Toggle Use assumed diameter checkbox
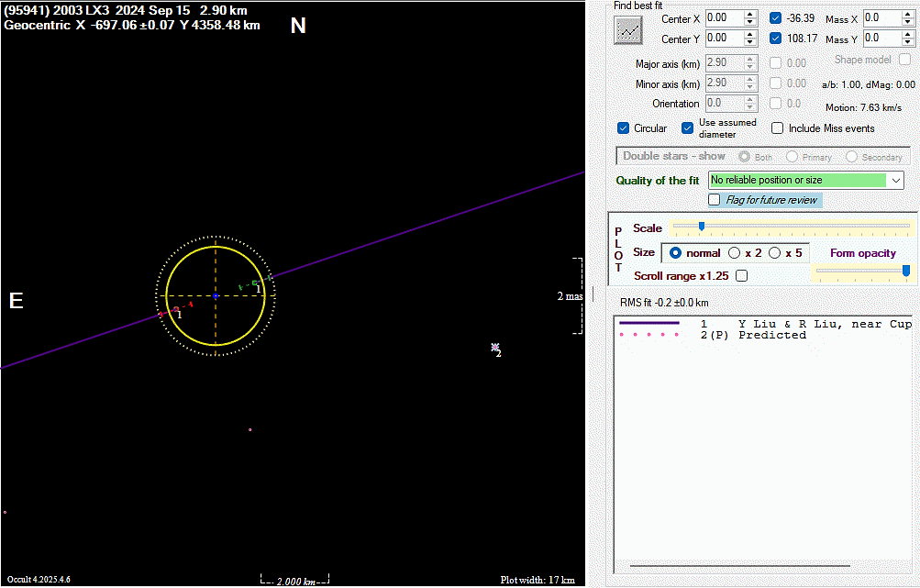The height and width of the screenshot is (588, 920). [688, 128]
